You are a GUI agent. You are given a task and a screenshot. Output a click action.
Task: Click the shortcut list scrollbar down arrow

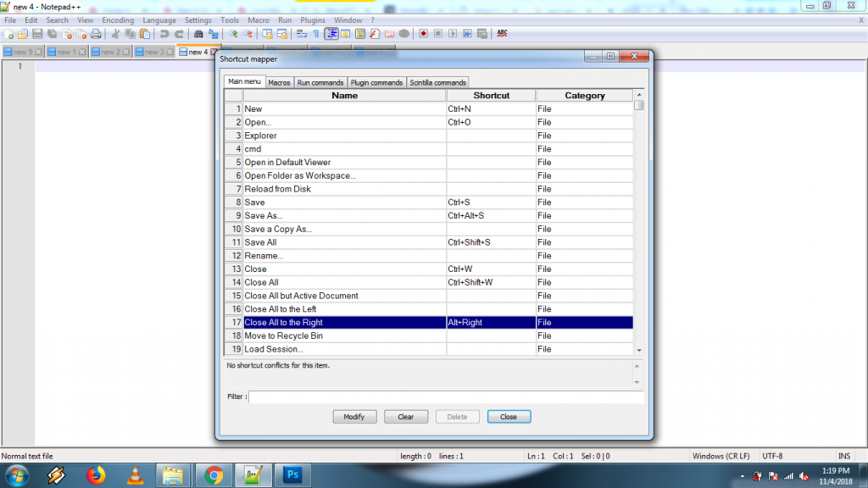pos(639,350)
